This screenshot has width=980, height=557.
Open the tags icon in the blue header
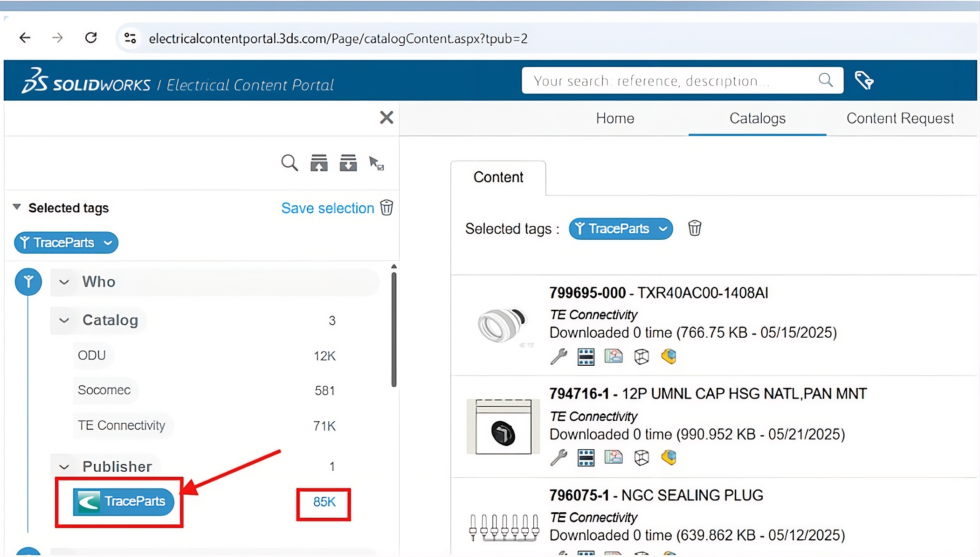(x=864, y=80)
